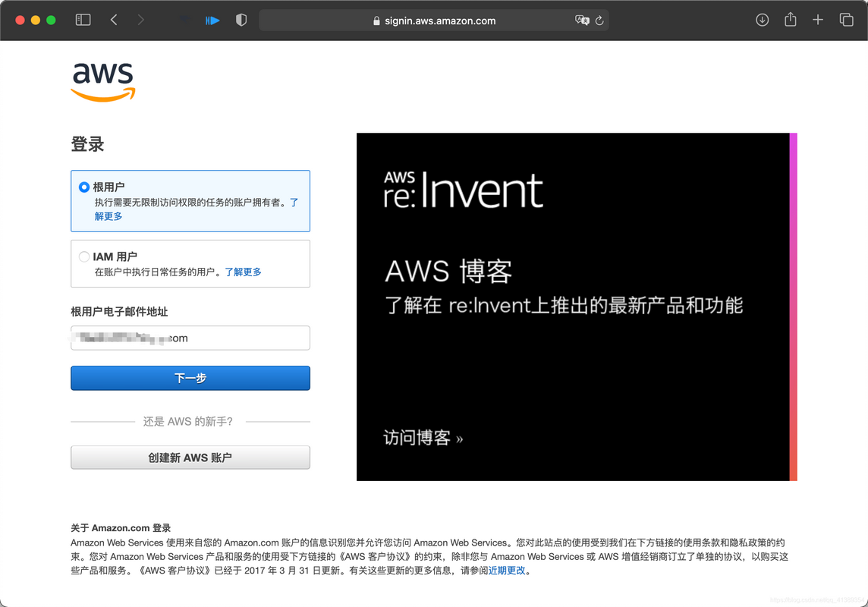Go back with the back arrow

(114, 20)
